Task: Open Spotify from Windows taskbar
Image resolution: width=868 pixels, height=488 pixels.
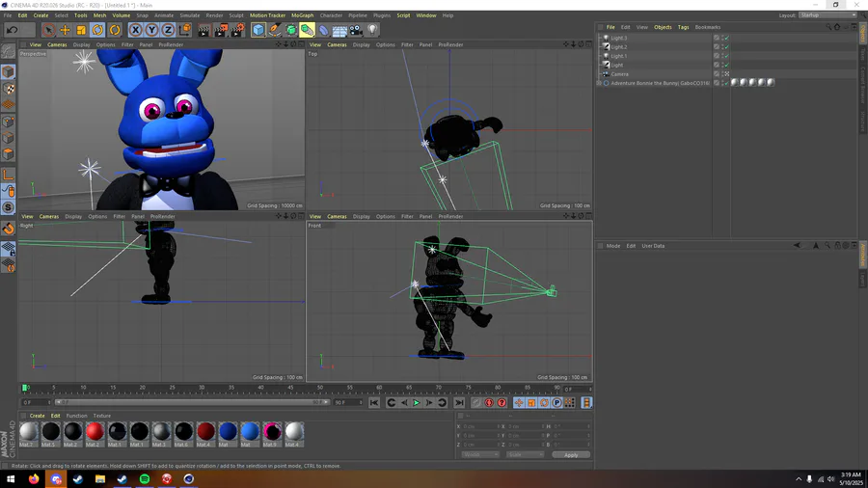Action: click(x=145, y=479)
